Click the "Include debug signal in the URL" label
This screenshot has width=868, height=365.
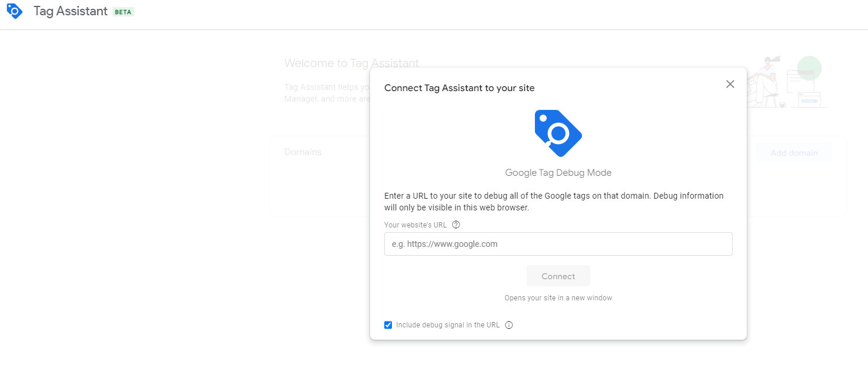click(x=448, y=325)
